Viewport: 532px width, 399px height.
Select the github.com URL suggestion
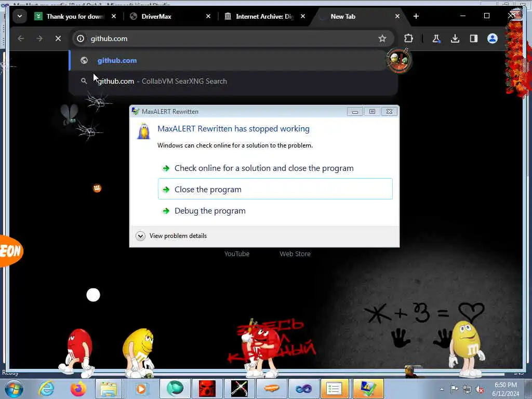click(x=233, y=60)
